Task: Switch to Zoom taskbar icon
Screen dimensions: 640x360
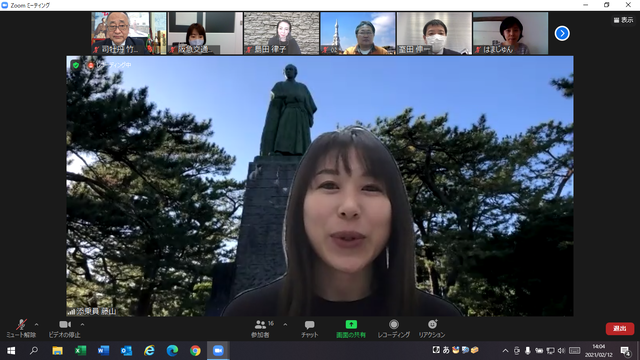Action: click(218, 351)
